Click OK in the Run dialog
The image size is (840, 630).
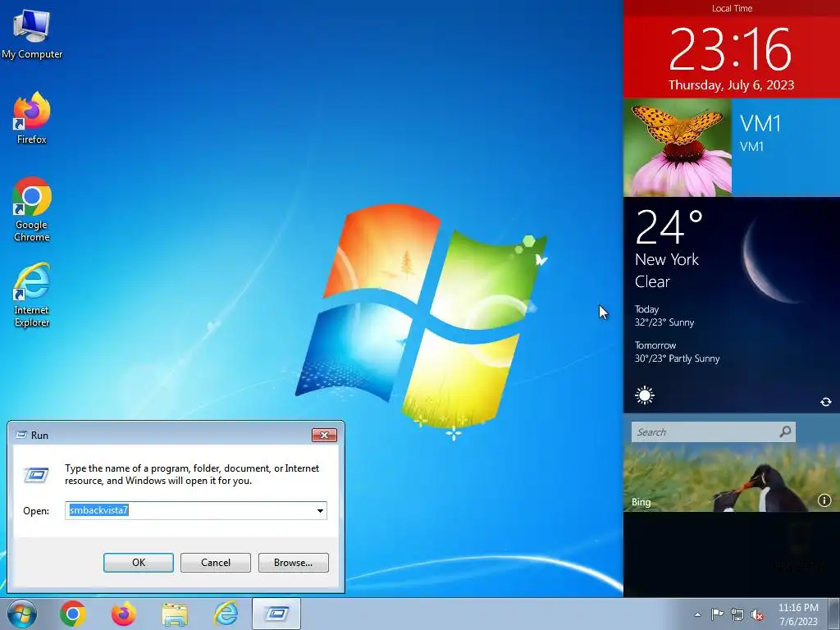[138, 563]
